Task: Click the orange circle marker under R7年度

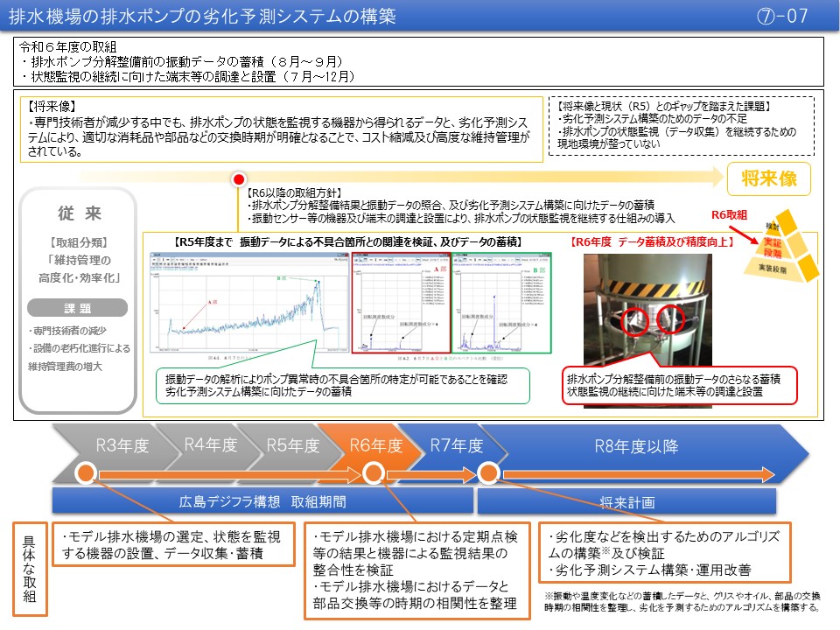Action: coord(488,473)
